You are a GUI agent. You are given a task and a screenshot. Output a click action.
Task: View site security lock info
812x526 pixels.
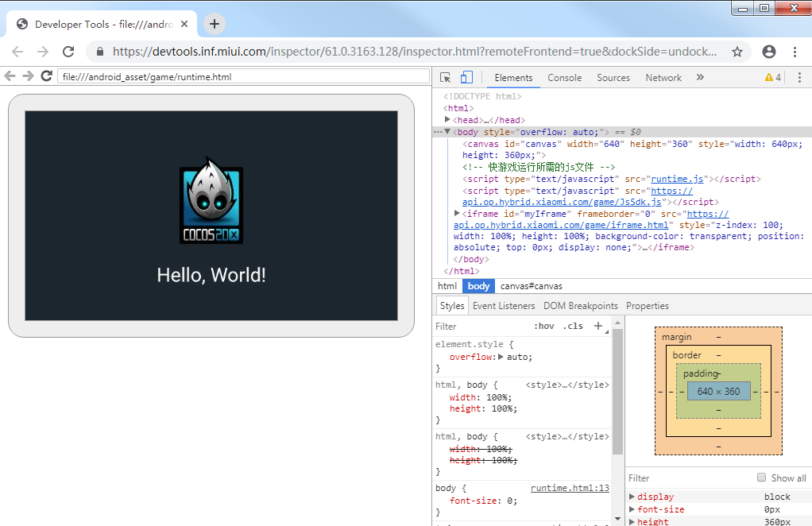(x=100, y=52)
